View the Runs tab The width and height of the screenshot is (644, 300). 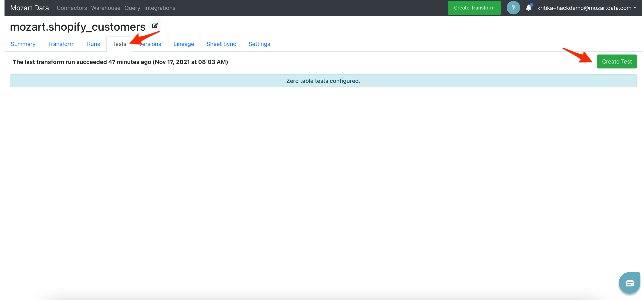[x=93, y=44]
